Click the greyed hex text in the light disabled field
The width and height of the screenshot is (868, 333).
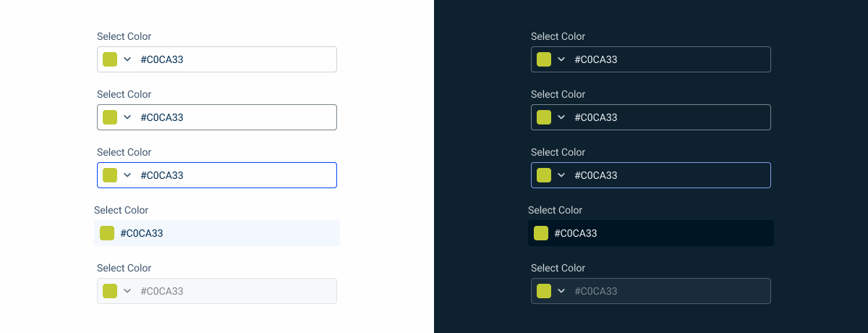tap(162, 291)
